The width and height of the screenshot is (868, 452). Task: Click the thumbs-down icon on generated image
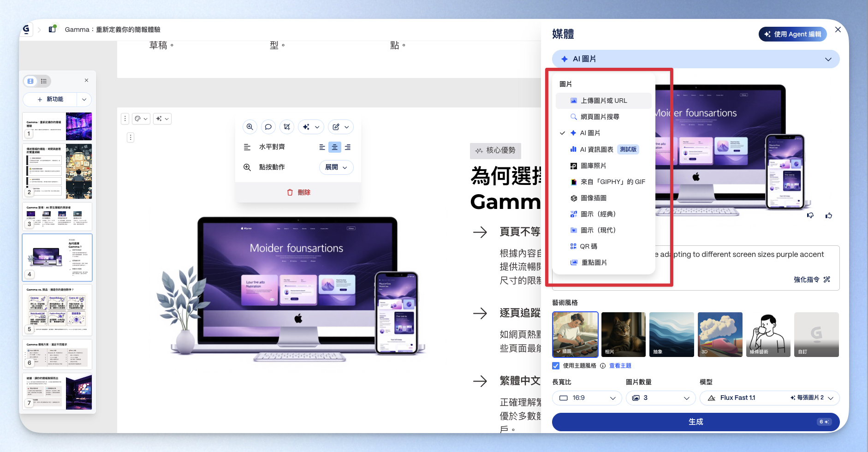tap(810, 215)
